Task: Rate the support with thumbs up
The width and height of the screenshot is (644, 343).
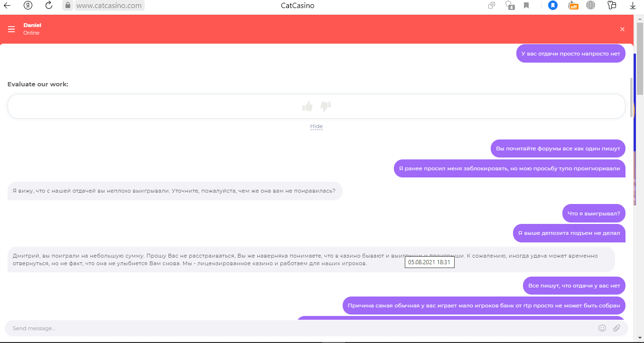Action: [x=308, y=106]
